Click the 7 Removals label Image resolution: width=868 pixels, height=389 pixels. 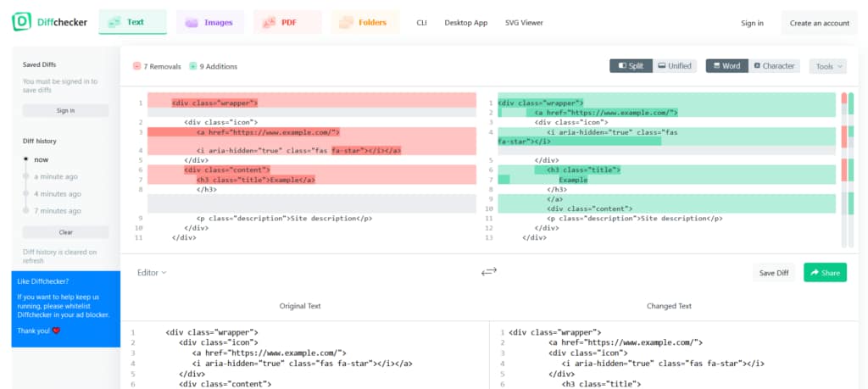pos(162,66)
